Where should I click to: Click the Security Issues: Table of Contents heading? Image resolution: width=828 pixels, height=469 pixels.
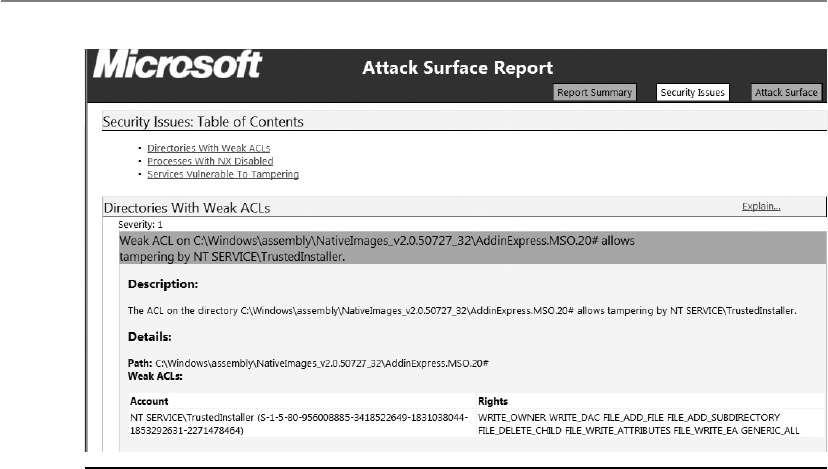click(x=203, y=122)
